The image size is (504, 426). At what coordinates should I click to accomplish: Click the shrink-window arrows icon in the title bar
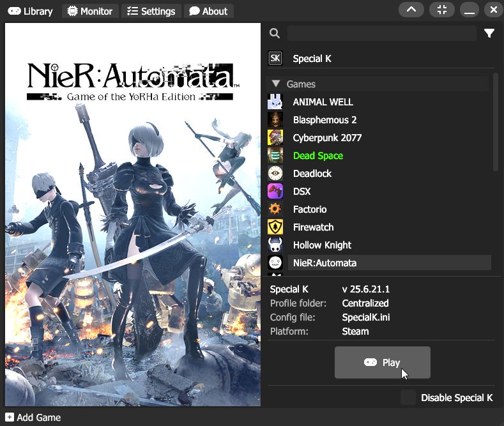click(442, 10)
